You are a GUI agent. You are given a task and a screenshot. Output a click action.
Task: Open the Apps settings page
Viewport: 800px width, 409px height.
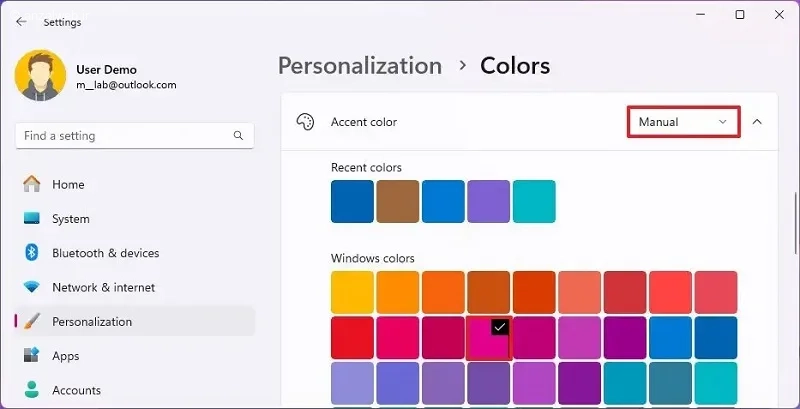click(135, 355)
